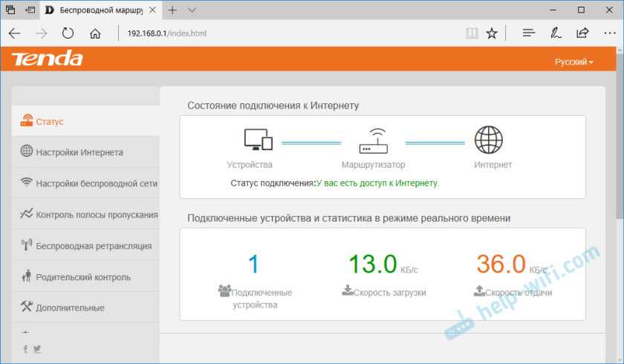624x364 pixels.
Task: Click the router (Маршрутизатор) icon
Action: pos(373,140)
